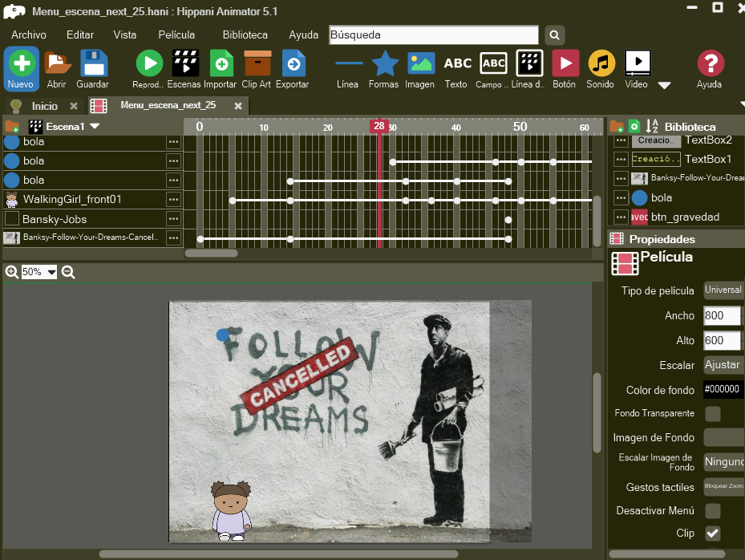This screenshot has width=745, height=560.
Task: Select the Banksy-Follow-Your-Dreams-Cancel layer
Action: tap(91, 237)
